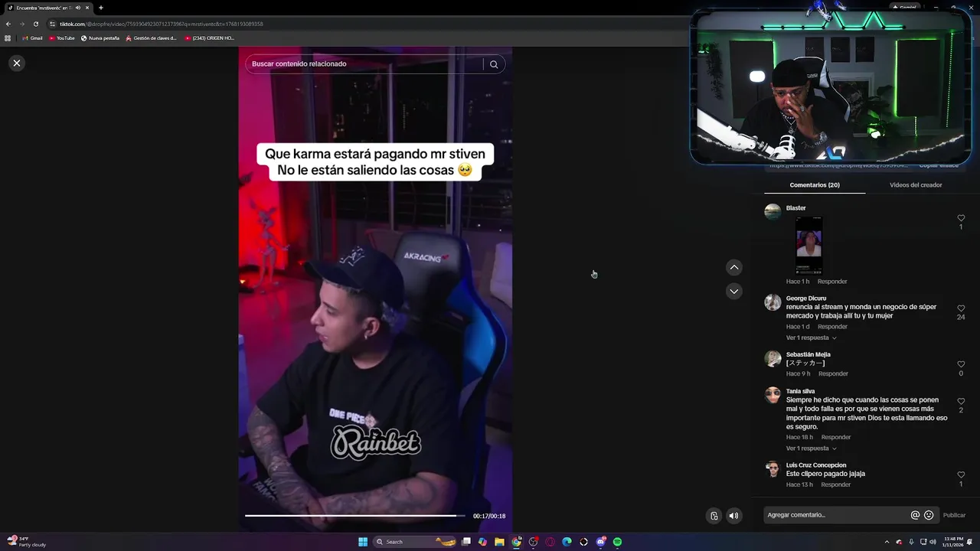This screenshot has width=980, height=551.
Task: Like Sebastián Mejía's comment
Action: pyautogui.click(x=961, y=364)
